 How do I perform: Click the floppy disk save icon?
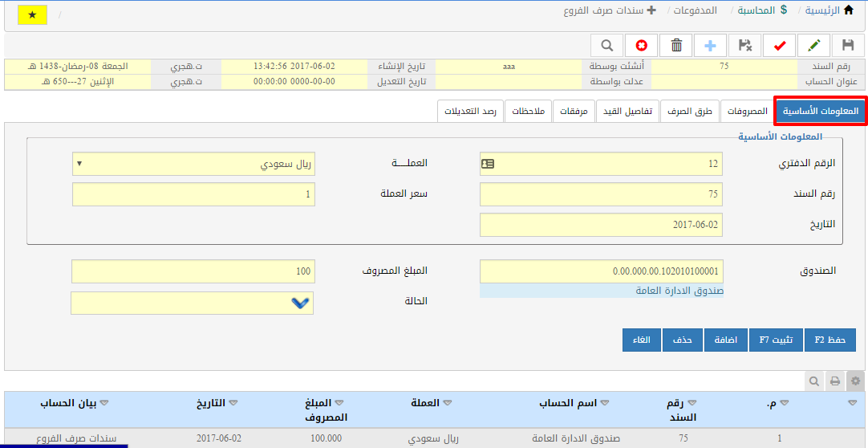pyautogui.click(x=848, y=45)
